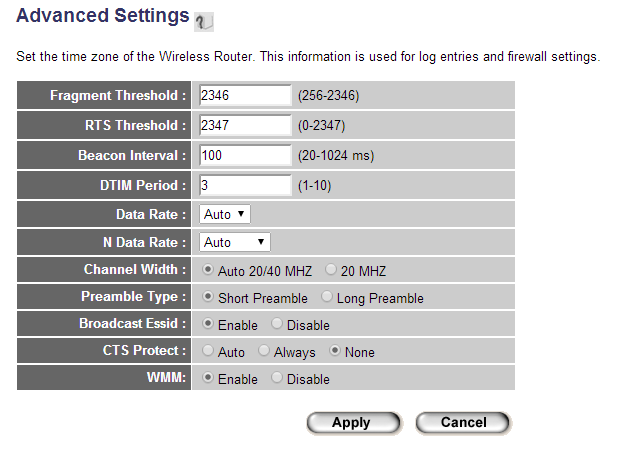Enable Broadcast Essid
Image resolution: width=622 pixels, height=453 pixels.
[208, 325]
